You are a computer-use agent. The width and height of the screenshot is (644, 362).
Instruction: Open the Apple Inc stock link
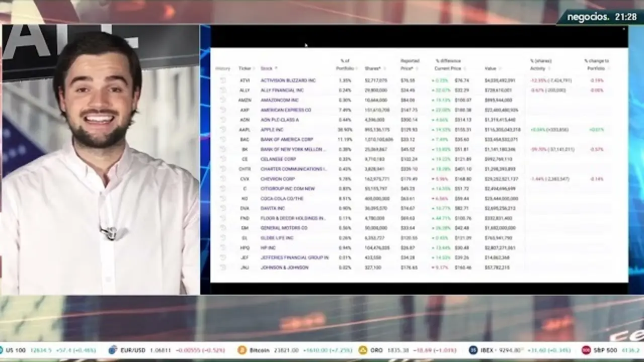pyautogui.click(x=272, y=130)
